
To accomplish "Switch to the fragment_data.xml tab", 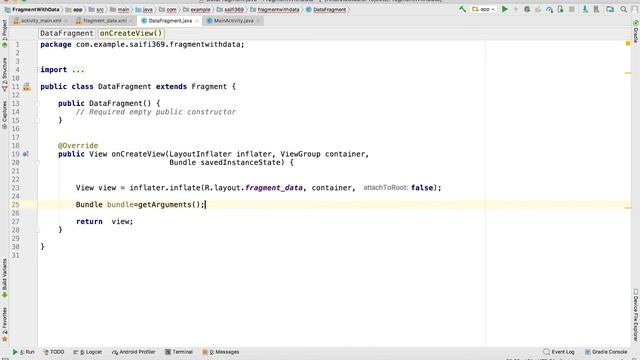I will tap(104, 20).
